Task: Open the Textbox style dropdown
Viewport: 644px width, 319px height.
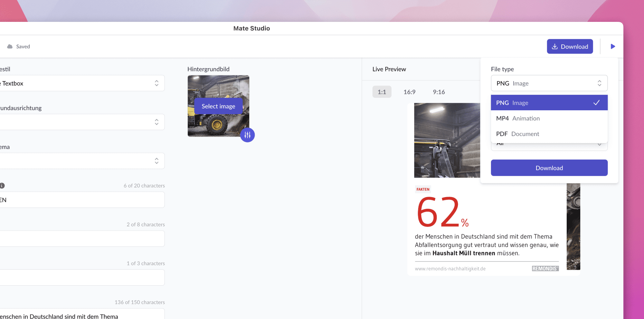Action: coord(82,83)
